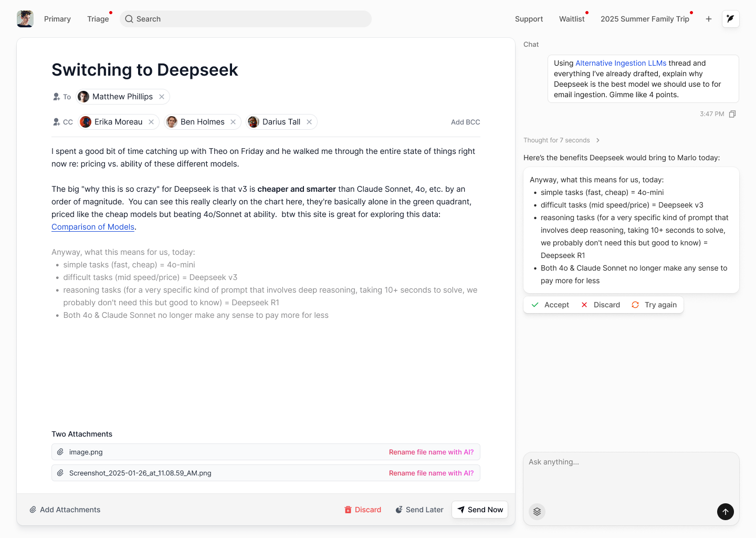Open the compose feather icon button
This screenshot has width=756, height=538.
pos(731,19)
